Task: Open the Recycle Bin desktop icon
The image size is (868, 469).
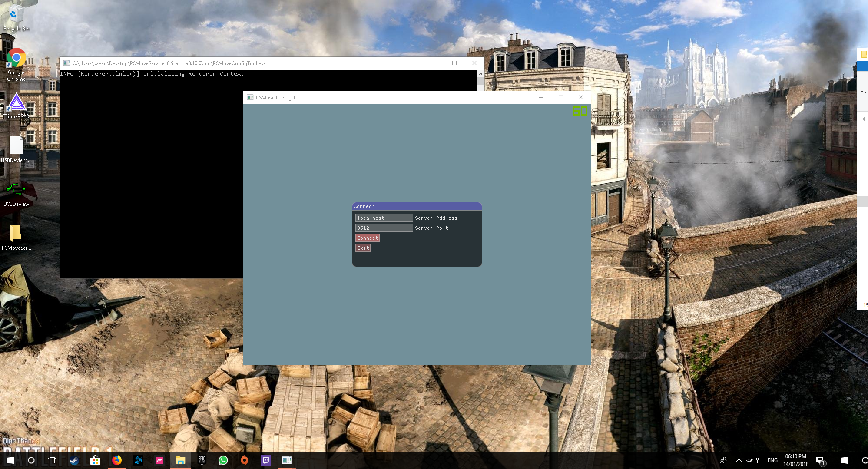Action: [x=17, y=18]
